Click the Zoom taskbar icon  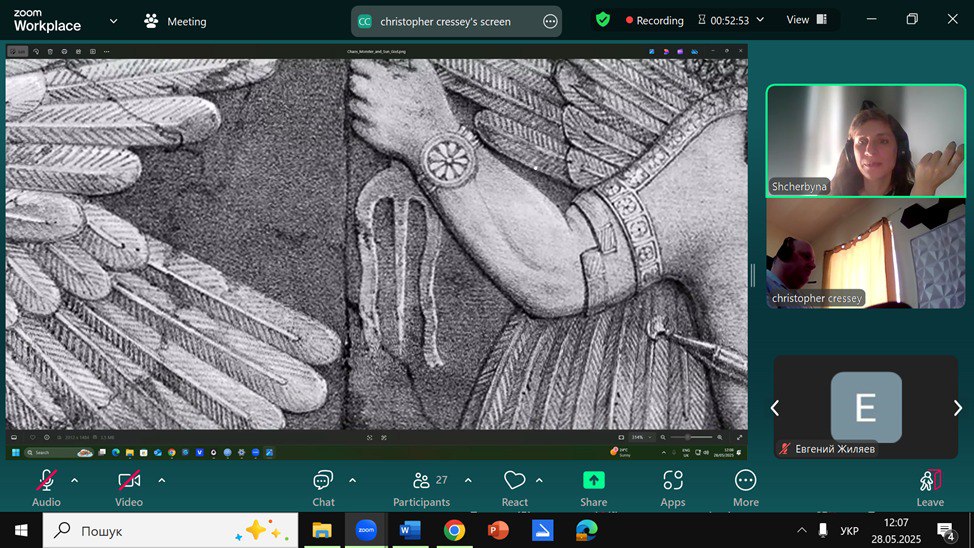[366, 531]
